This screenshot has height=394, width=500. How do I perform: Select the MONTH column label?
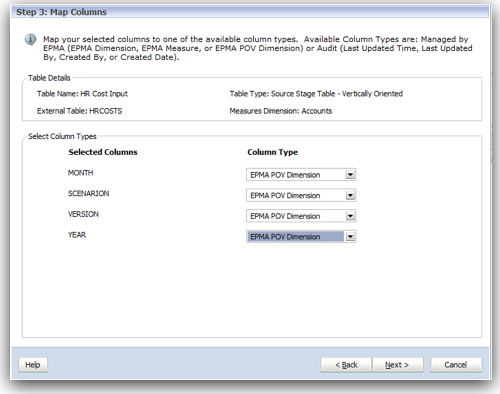click(x=81, y=173)
